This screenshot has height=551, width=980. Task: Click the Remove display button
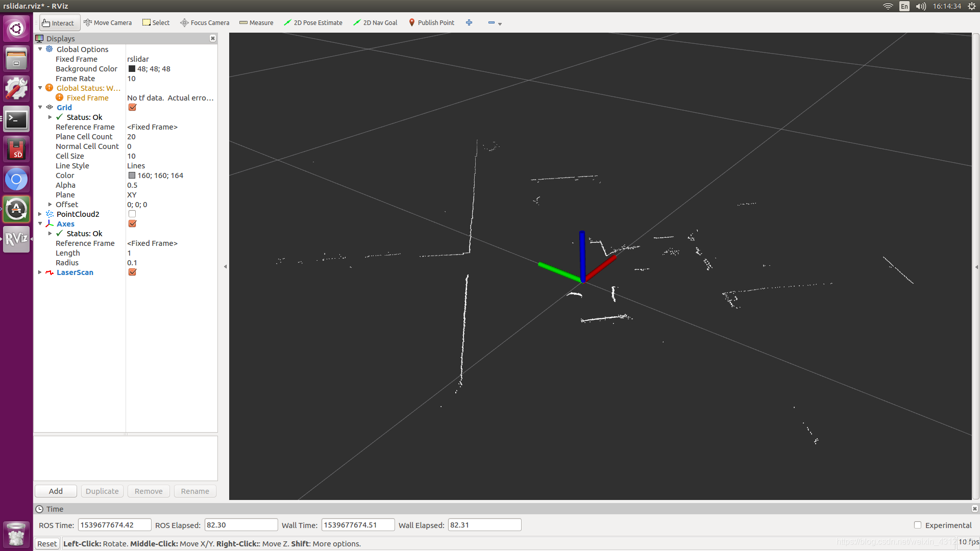pyautogui.click(x=148, y=491)
